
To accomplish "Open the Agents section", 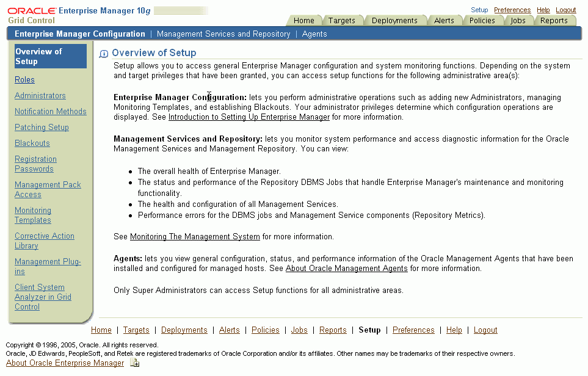I will 314,34.
